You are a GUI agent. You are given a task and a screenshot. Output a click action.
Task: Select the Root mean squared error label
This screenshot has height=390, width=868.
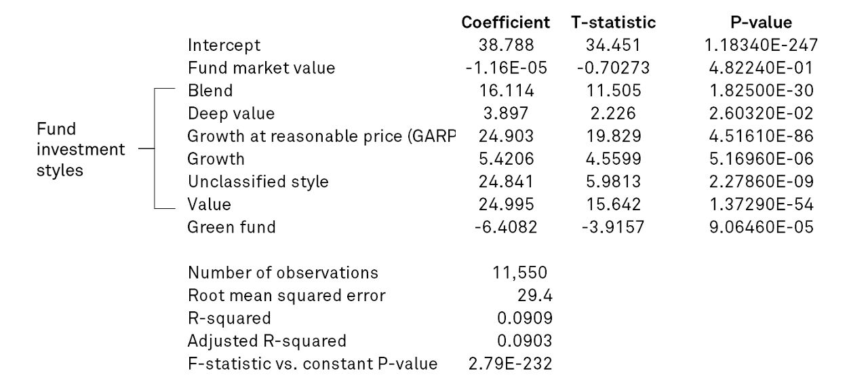(x=286, y=296)
